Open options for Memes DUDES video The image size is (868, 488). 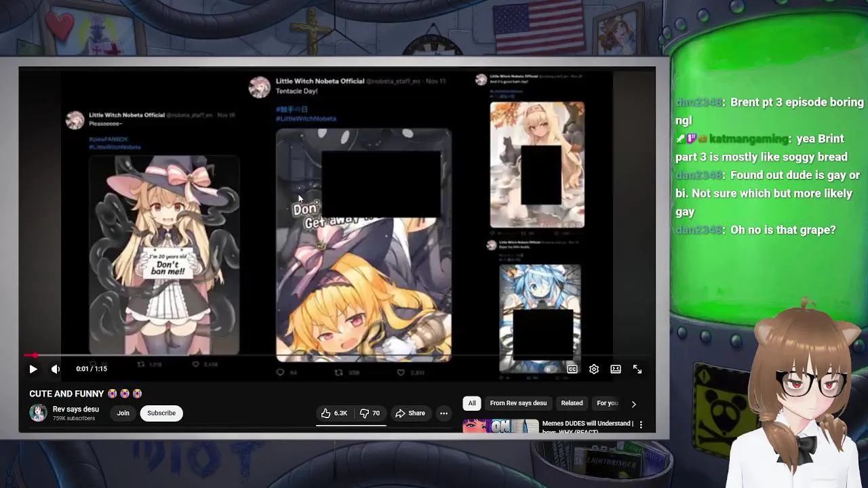[641, 425]
